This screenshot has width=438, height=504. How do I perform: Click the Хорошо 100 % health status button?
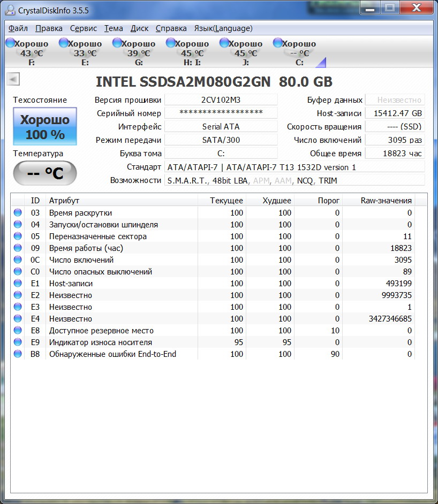[45, 127]
